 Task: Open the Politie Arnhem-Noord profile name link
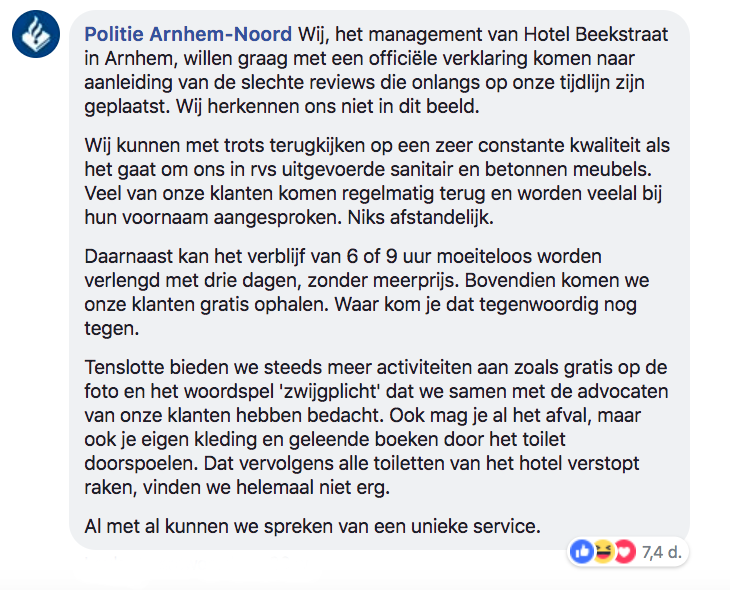click(189, 35)
